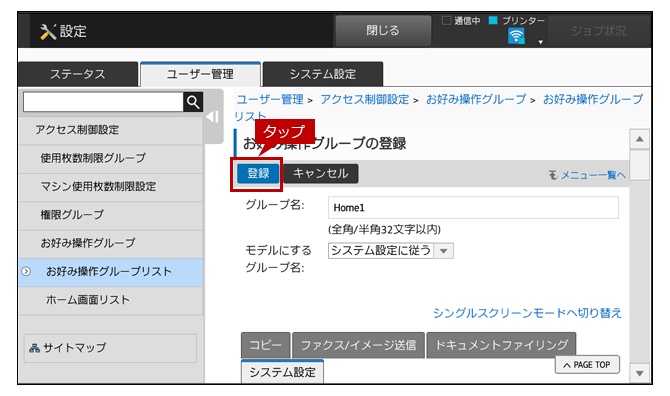Screen dimensions: 670x396
Task: Click the グループ名 text field
Action: (x=473, y=208)
